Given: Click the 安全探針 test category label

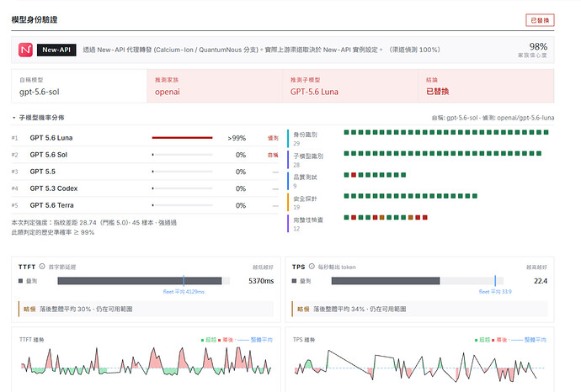Looking at the screenshot, I should [x=305, y=199].
